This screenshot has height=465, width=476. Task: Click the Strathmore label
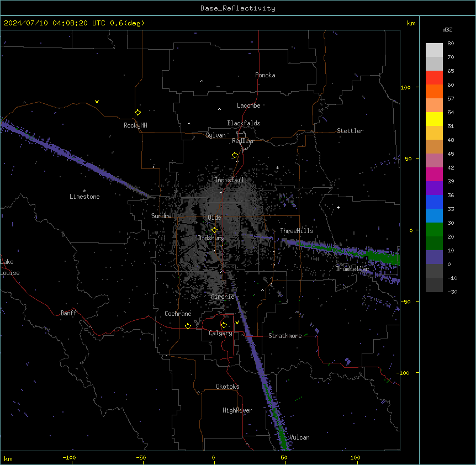click(x=285, y=336)
